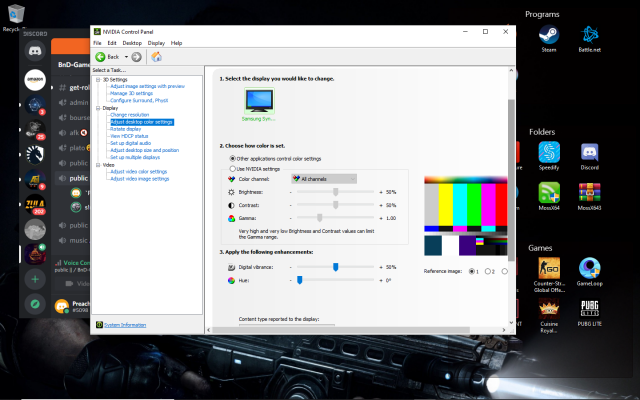
Task: Enable the 'Use NVIDIA settings' option
Action: [x=230, y=169]
